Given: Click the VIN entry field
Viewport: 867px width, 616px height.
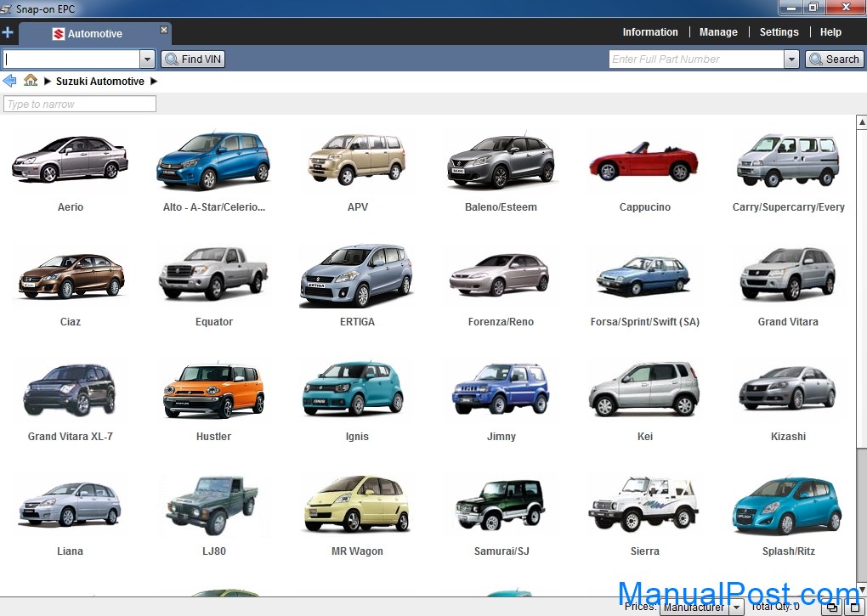Looking at the screenshot, I should coord(71,59).
